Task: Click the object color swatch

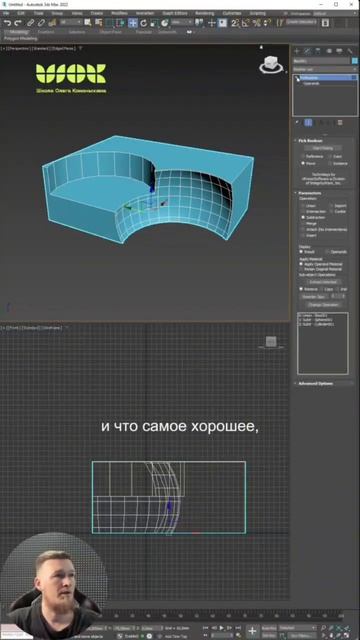Action: pos(355,61)
